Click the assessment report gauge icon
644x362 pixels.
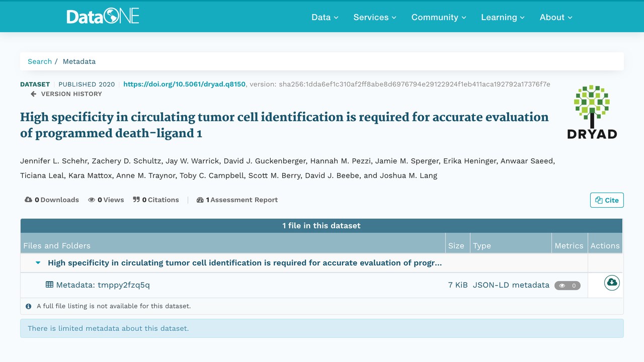pos(200,200)
